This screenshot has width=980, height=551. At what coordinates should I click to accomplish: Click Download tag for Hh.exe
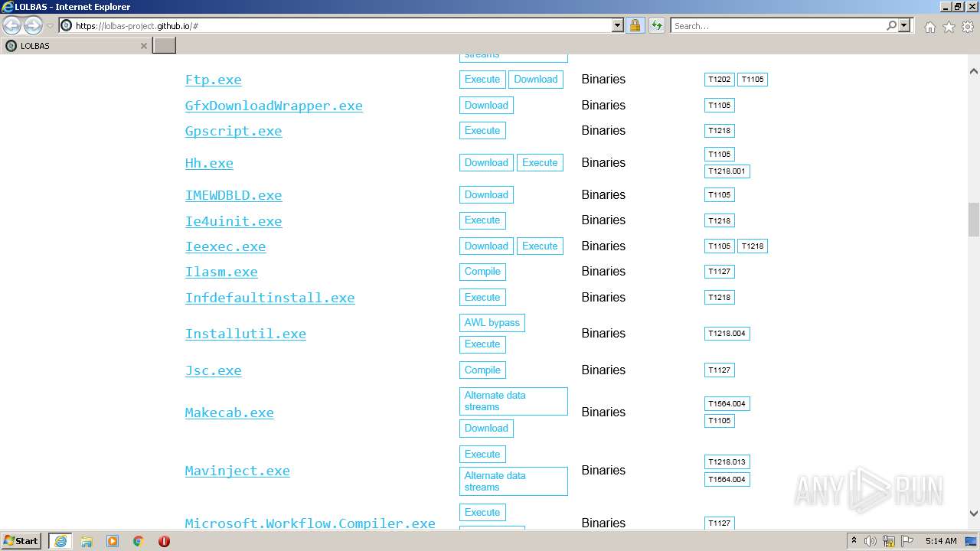pyautogui.click(x=486, y=163)
